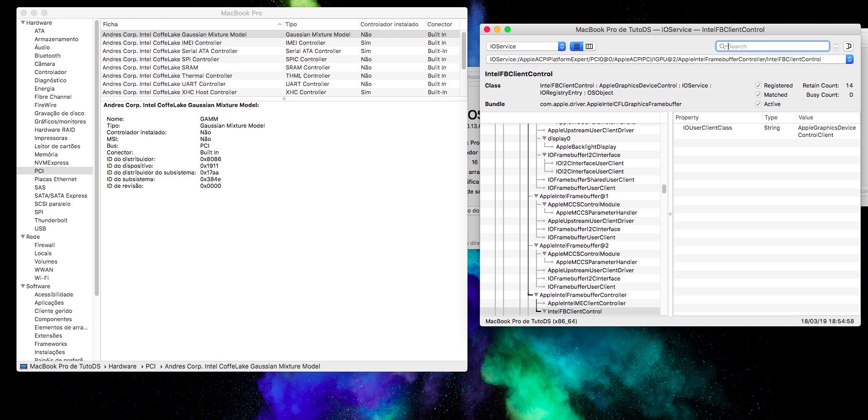Select AppleIntelMEClientController in the registry tree
868x420 pixels.
(587, 303)
